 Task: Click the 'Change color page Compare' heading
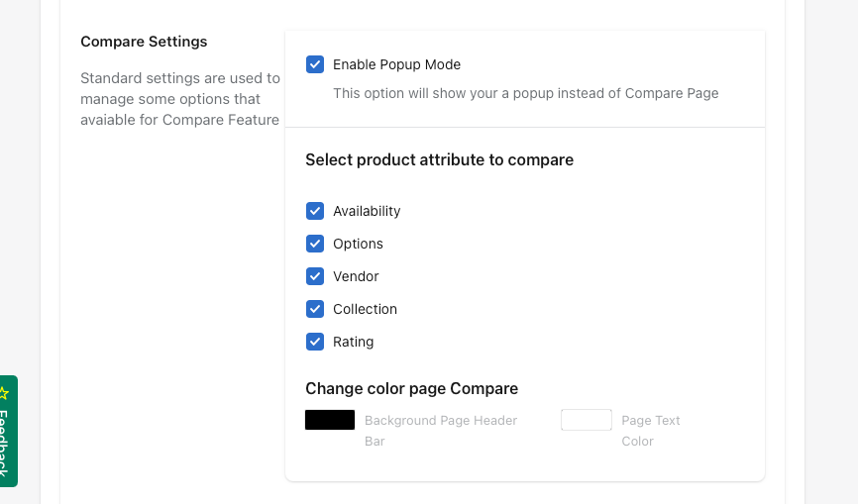point(411,388)
